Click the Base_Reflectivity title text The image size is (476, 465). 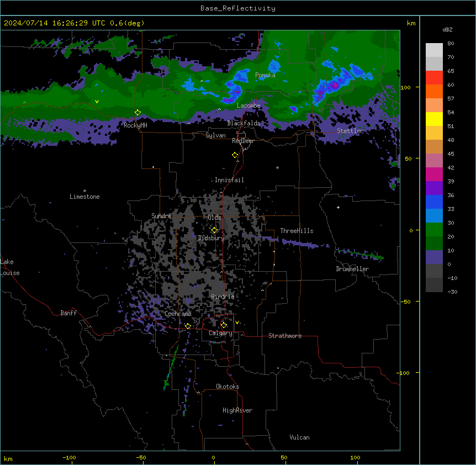click(x=238, y=8)
